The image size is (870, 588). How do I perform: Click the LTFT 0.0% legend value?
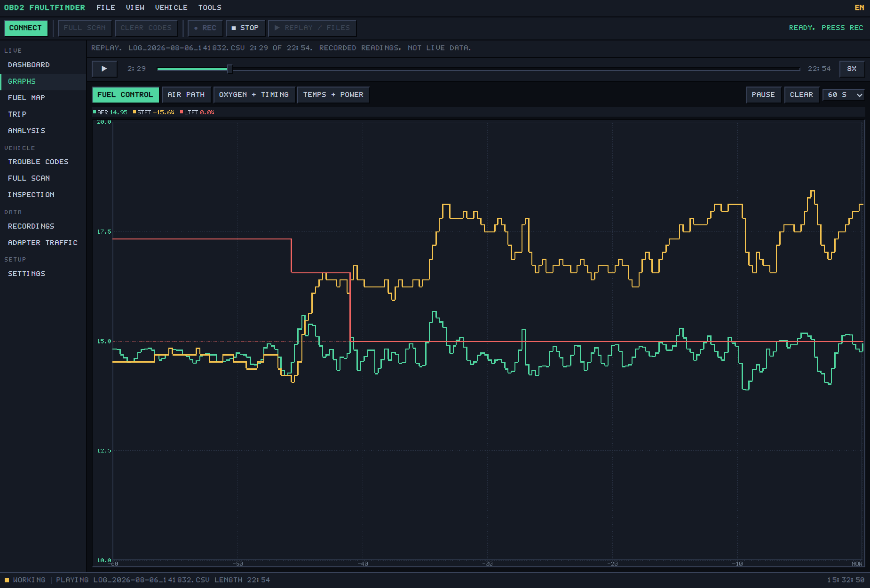pos(207,112)
